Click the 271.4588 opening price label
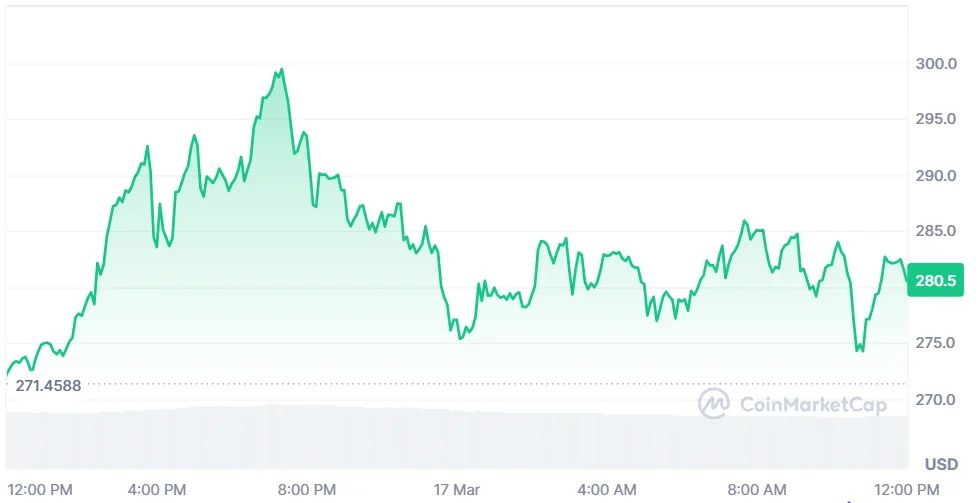This screenshot has height=503, width=979. click(48, 386)
